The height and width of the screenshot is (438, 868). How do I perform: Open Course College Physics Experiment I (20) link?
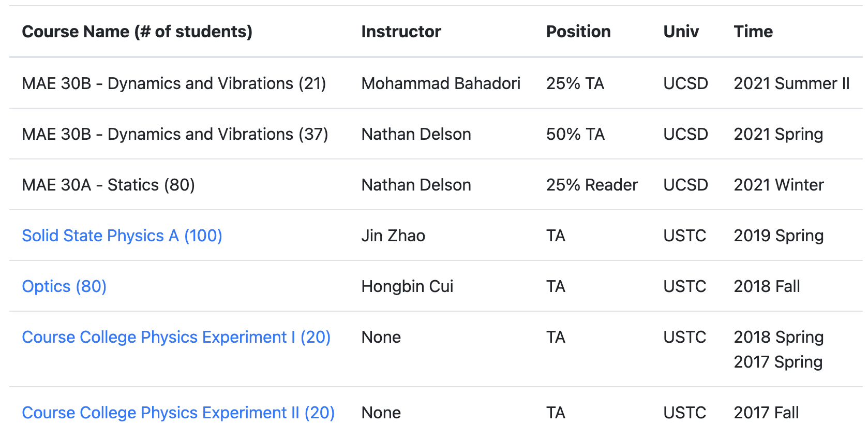coord(176,337)
